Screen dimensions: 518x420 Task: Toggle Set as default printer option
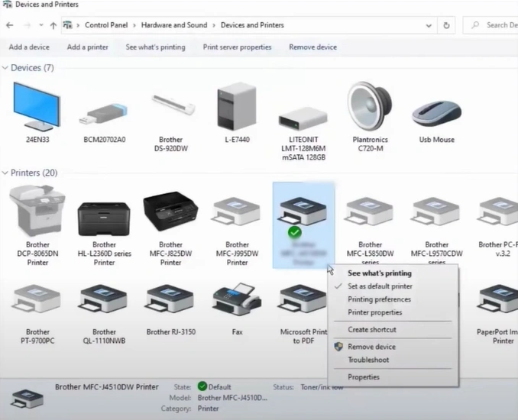coord(380,286)
